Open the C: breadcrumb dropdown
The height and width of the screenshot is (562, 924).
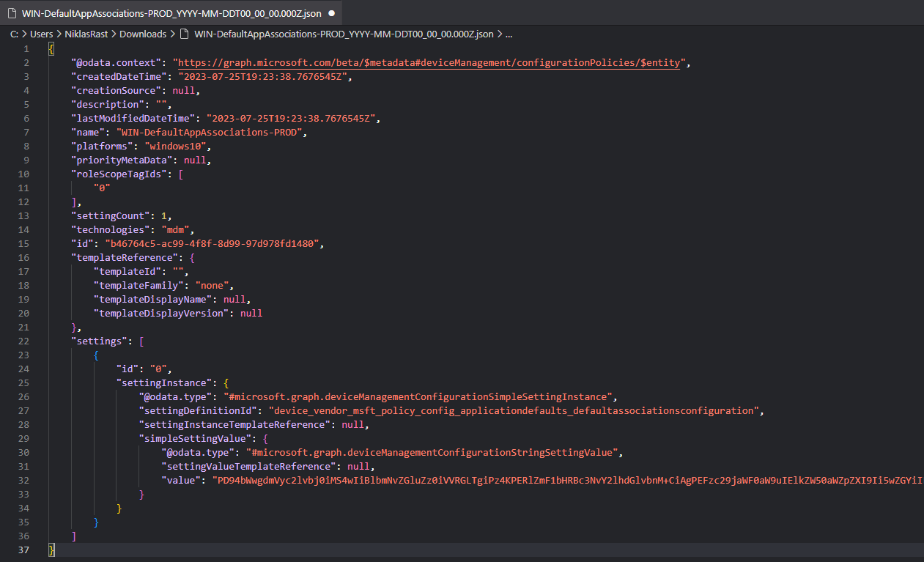14,34
